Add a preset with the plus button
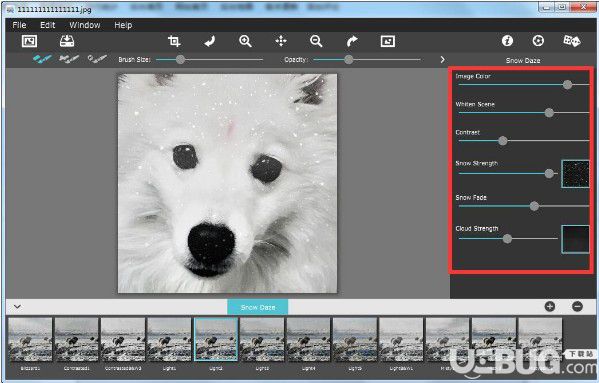 (x=550, y=306)
